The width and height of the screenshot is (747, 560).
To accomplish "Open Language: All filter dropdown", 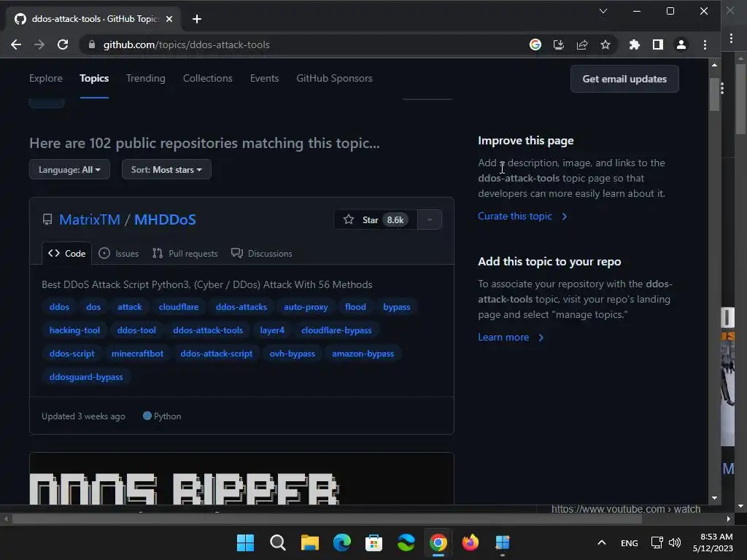I will 69,169.
